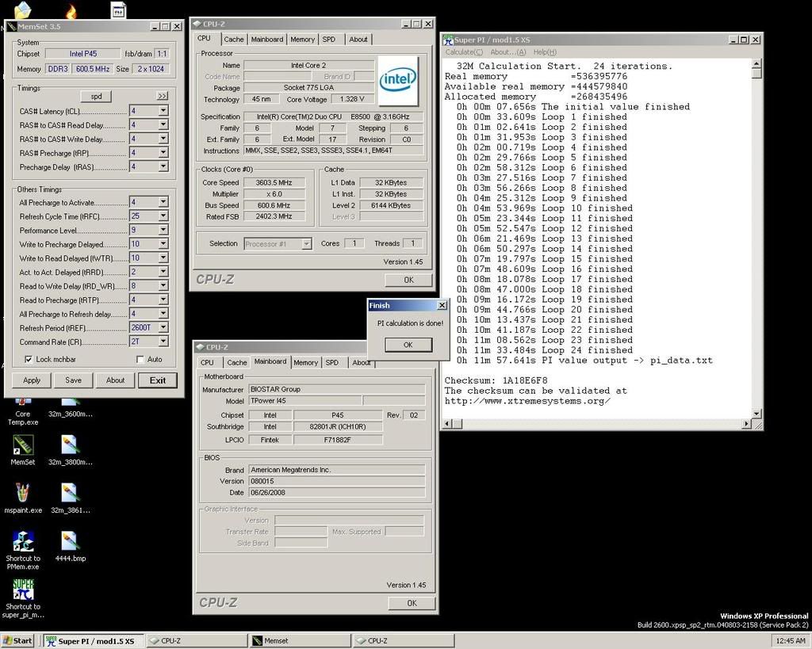Screen dimensions: 812x649
Task: Click the Core Speed field 3603.5 MHz
Action: click(x=274, y=183)
